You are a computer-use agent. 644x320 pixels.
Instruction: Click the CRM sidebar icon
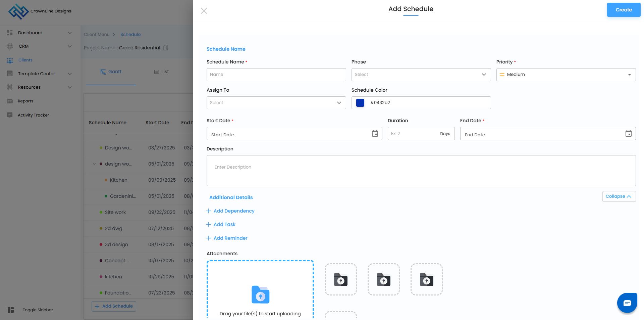(x=10, y=46)
